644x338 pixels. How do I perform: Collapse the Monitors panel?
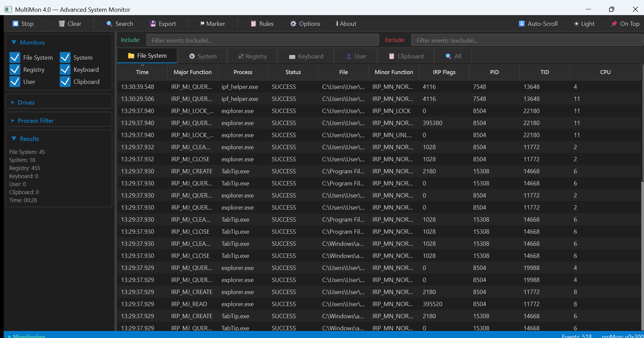pos(14,43)
